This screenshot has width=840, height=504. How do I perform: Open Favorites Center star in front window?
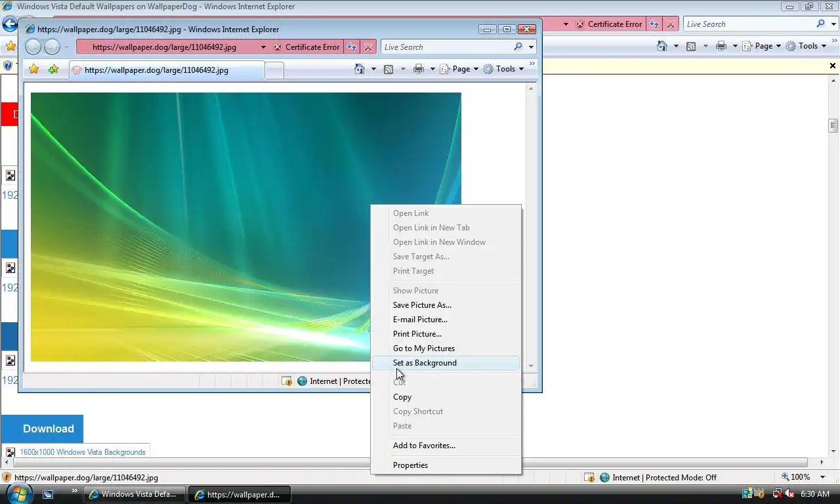(x=33, y=69)
